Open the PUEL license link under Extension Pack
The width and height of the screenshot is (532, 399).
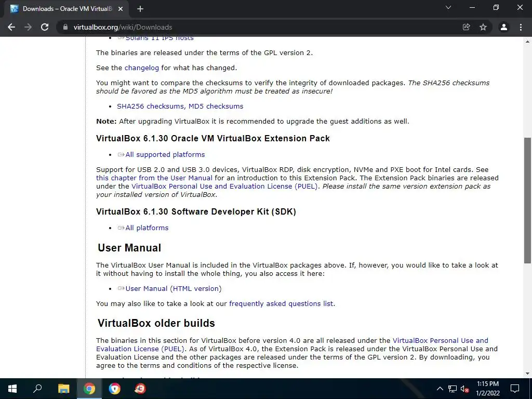pyautogui.click(x=224, y=187)
